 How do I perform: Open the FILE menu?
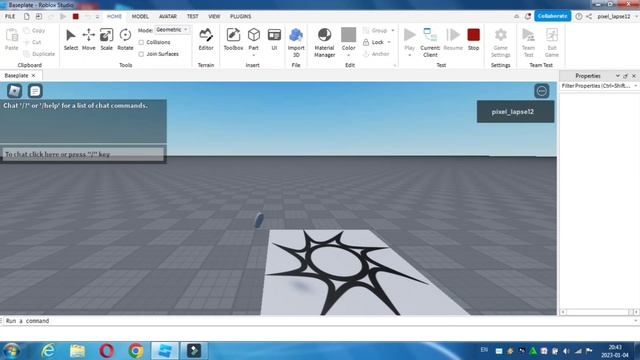pos(10,16)
